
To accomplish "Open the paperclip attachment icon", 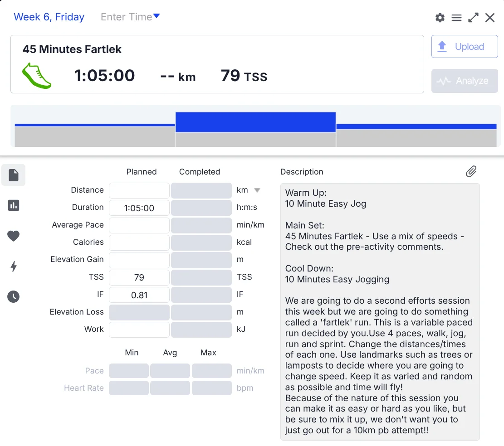I will tap(471, 171).
